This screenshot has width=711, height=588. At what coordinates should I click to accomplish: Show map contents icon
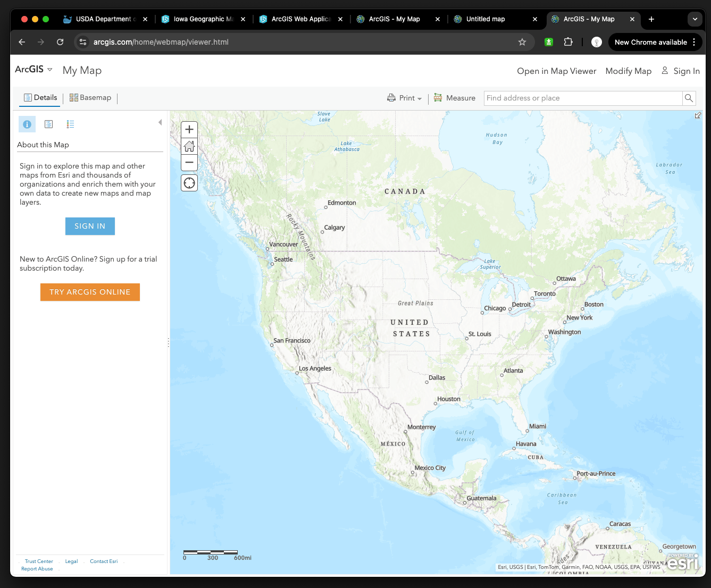click(48, 124)
